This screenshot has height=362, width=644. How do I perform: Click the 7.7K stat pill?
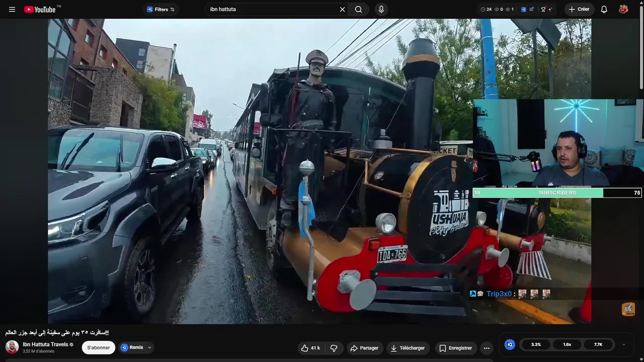click(x=598, y=344)
